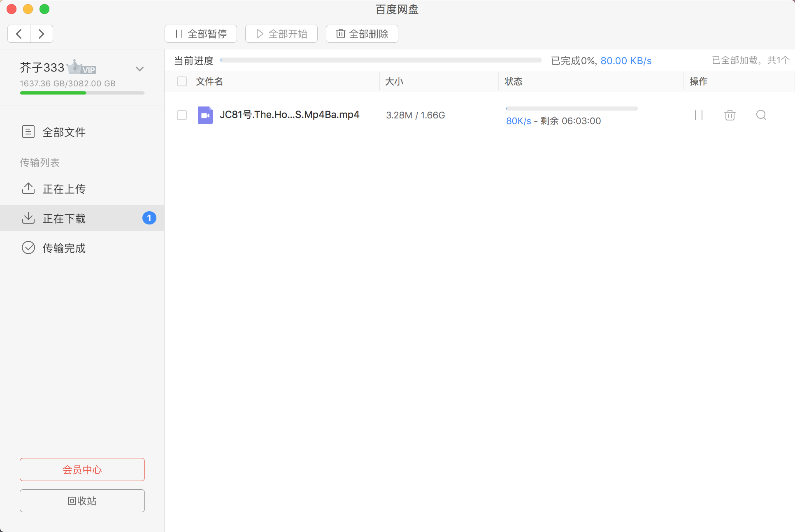
Task: Click 已全部加载，共1个 text
Action: click(x=751, y=60)
